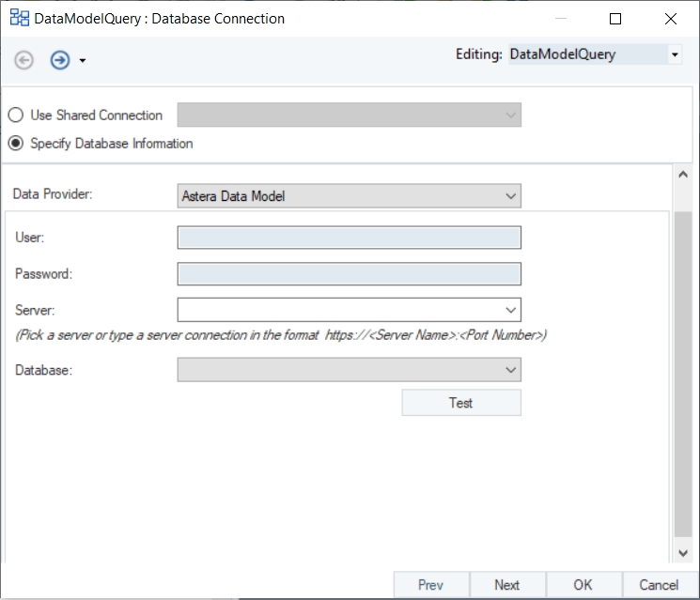The height and width of the screenshot is (600, 700).
Task: Click the back navigation arrow icon
Action: pyautogui.click(x=24, y=60)
